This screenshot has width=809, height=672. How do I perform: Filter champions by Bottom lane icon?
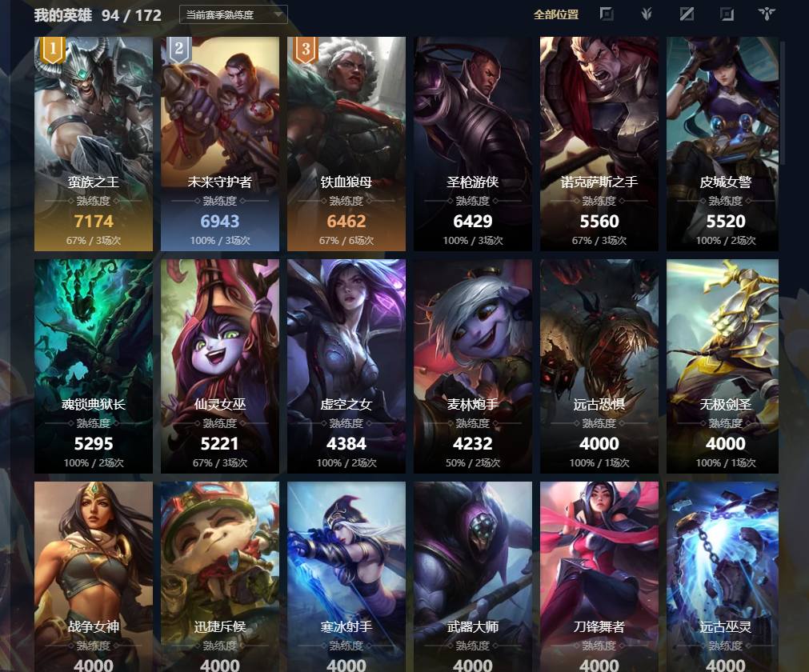tap(727, 14)
